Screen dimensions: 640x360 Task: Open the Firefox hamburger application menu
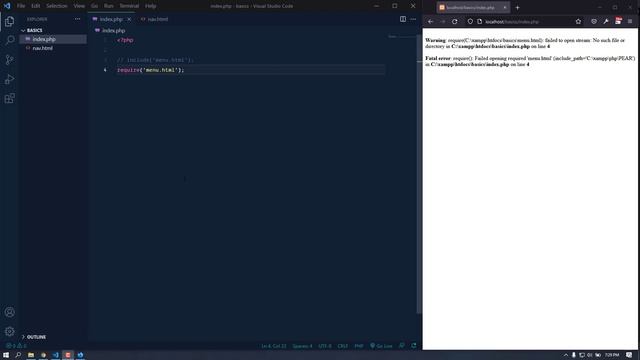630,21
